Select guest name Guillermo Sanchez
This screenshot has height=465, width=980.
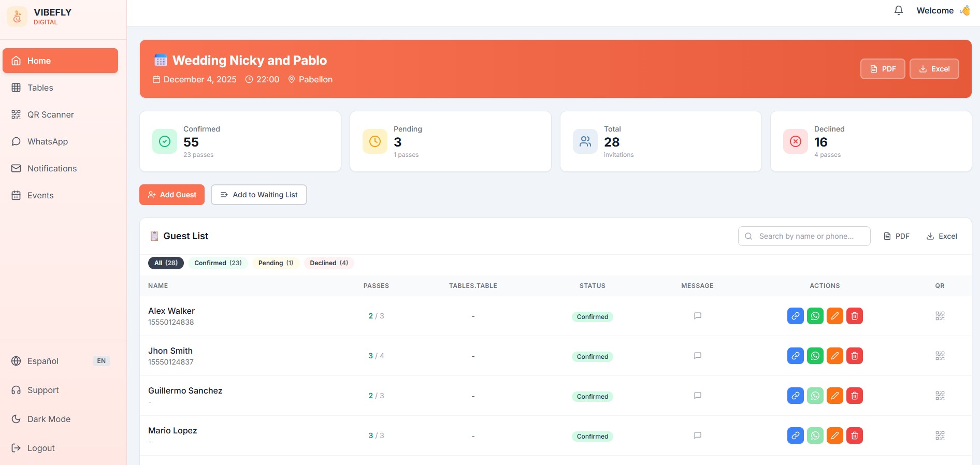[x=185, y=390]
